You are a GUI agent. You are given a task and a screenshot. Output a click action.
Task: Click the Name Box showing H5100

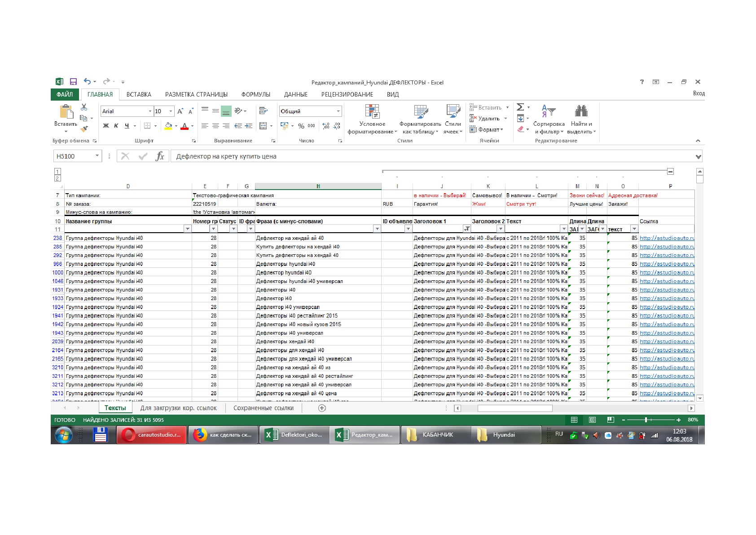(x=77, y=156)
